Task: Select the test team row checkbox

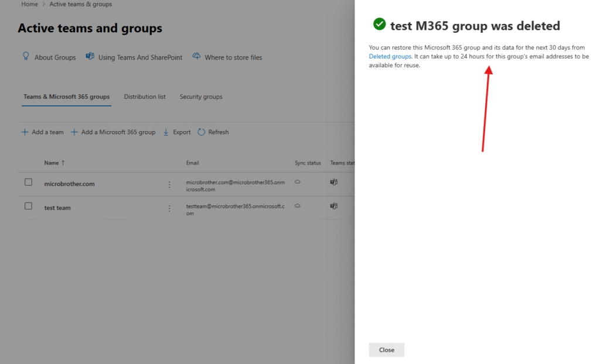Action: (28, 206)
